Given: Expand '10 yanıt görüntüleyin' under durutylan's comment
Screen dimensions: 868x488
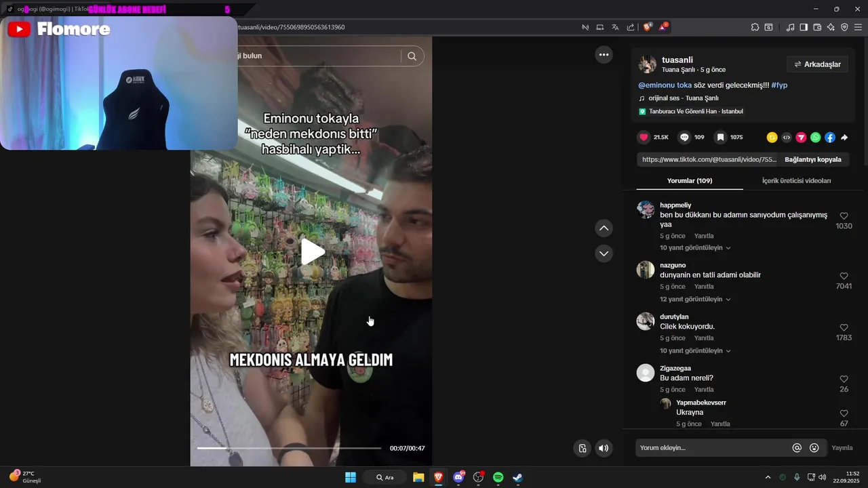Looking at the screenshot, I should pos(695,351).
